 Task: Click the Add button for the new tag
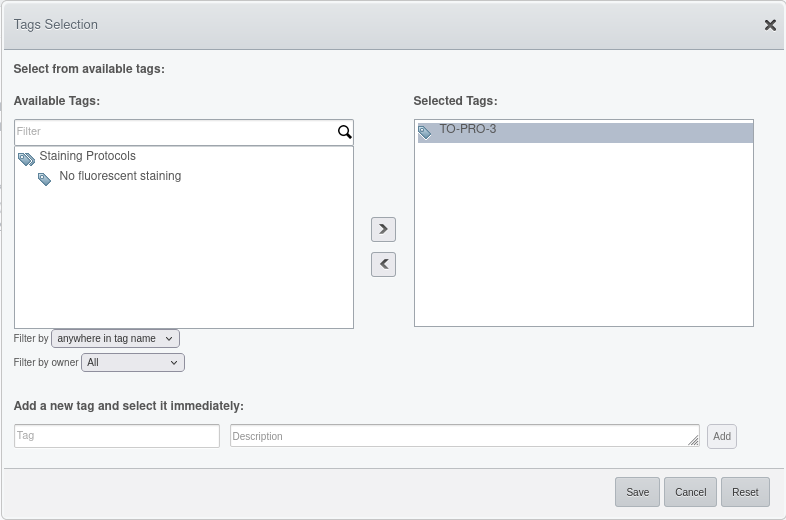(x=722, y=436)
